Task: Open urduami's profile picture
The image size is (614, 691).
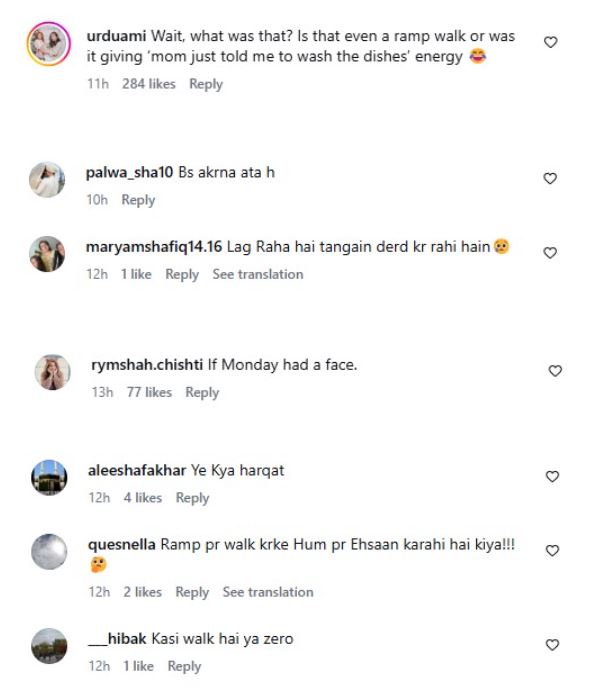Action: 48,44
